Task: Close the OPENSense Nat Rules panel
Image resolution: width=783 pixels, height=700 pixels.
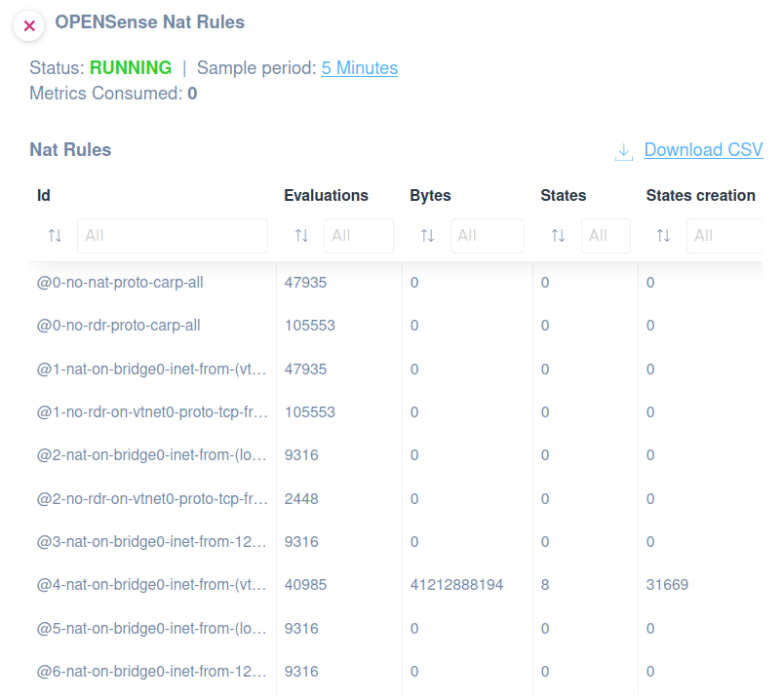Action: 29,25
